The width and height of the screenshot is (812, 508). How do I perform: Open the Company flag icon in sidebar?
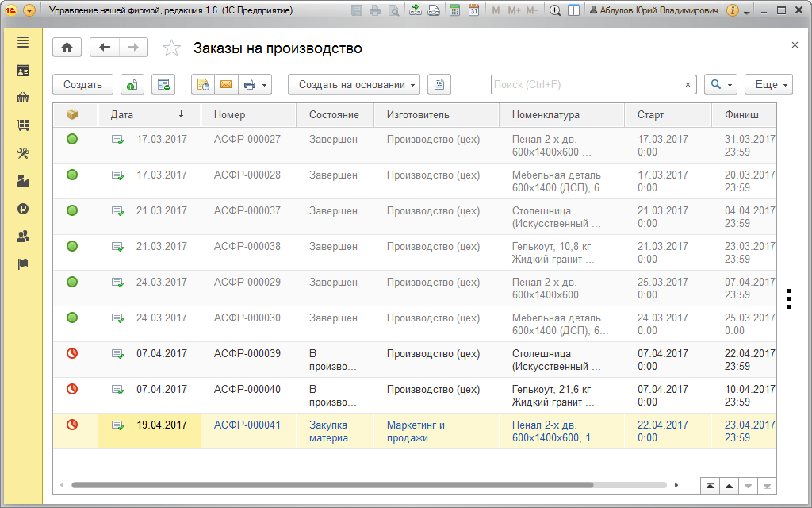click(x=23, y=264)
